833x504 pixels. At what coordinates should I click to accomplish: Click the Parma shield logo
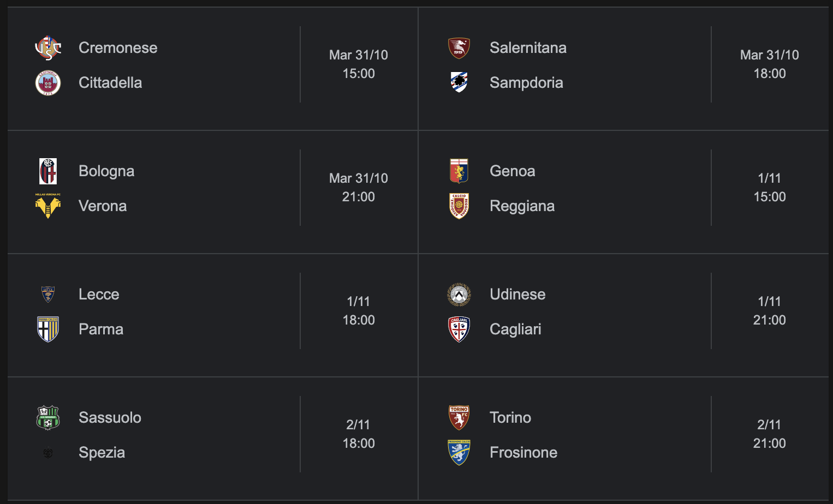(x=48, y=329)
